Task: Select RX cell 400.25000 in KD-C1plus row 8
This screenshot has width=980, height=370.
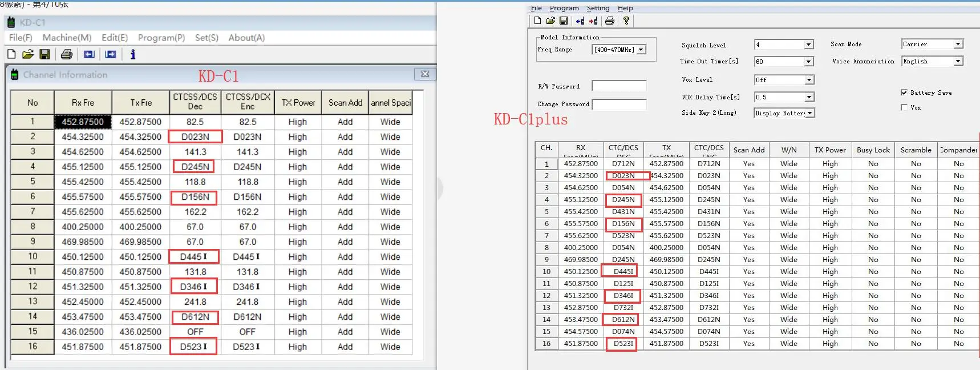Action: [x=581, y=248]
